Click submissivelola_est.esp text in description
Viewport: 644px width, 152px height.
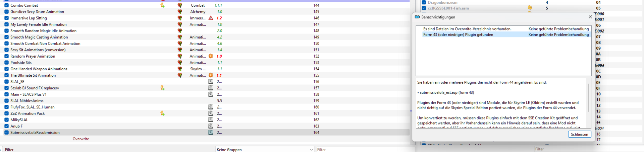tap(438, 93)
